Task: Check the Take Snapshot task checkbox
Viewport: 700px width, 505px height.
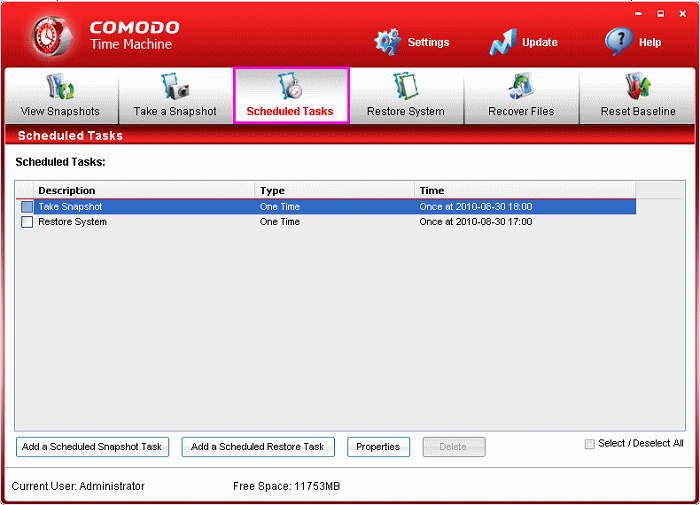Action: click(x=27, y=207)
